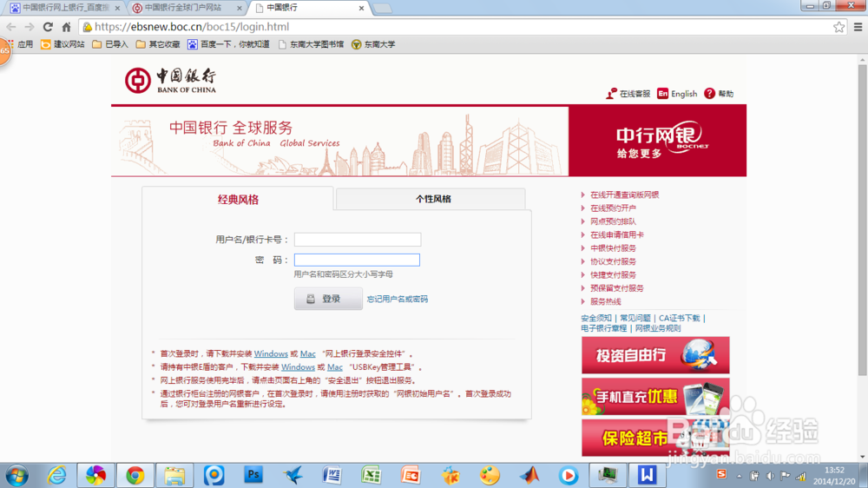Screen dimensions: 868x488
Task: Open 快捷支付服务 link
Action: tap(613, 274)
